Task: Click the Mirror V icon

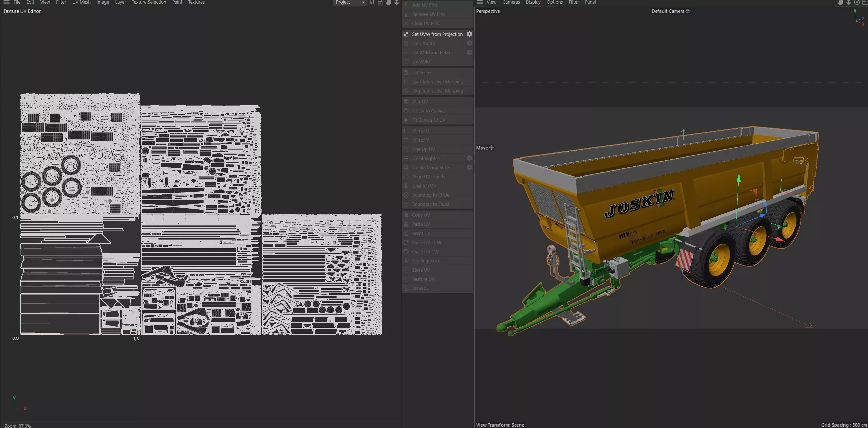Action: pyautogui.click(x=406, y=139)
